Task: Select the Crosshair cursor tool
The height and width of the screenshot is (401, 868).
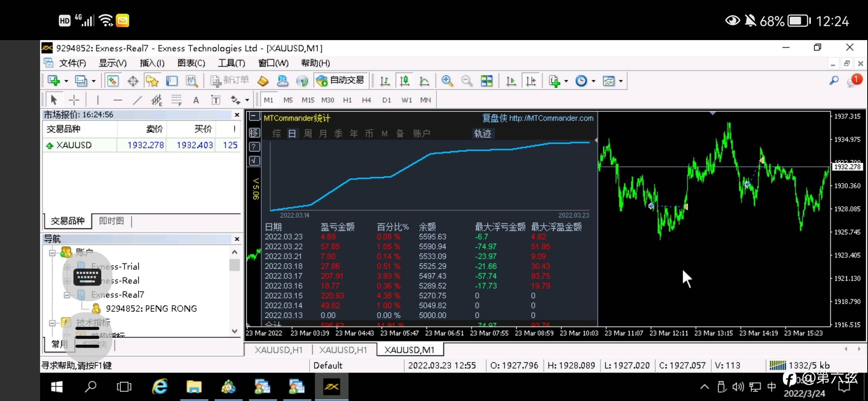Action: coord(74,100)
